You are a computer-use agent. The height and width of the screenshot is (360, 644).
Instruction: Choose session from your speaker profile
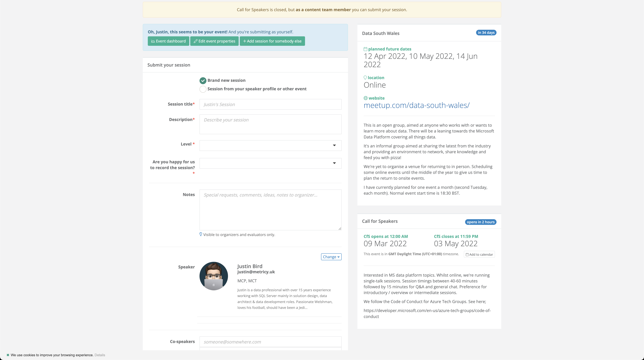pos(203,89)
